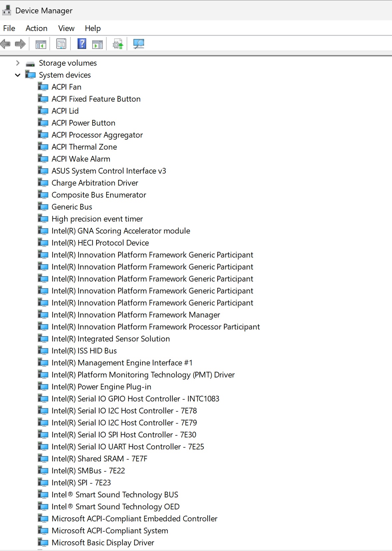Click the Back arrow toolbar icon

pos(5,44)
